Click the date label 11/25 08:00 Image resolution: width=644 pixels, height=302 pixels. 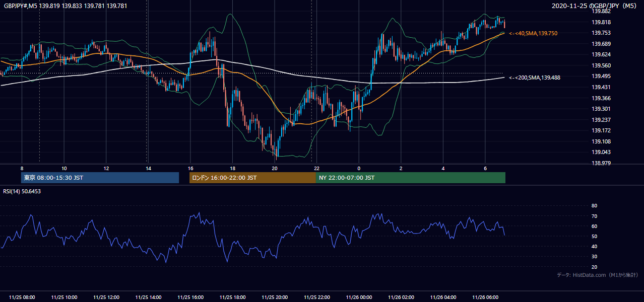(22, 297)
